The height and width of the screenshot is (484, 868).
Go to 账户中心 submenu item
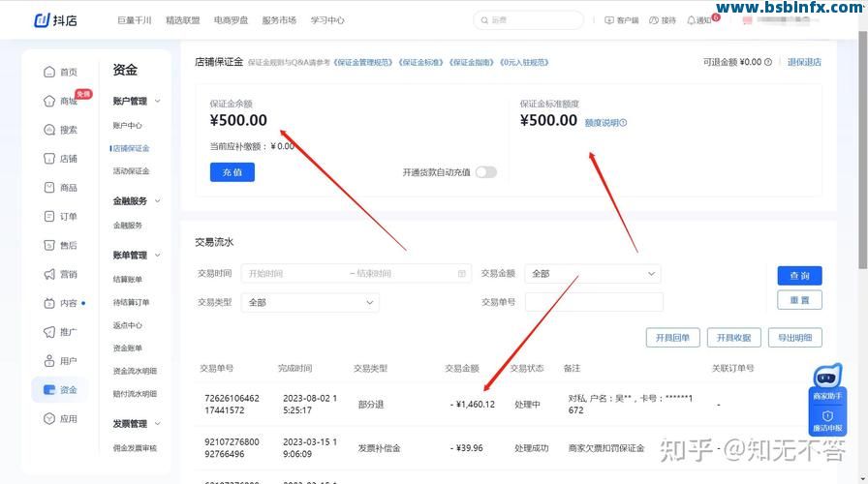[x=127, y=126]
